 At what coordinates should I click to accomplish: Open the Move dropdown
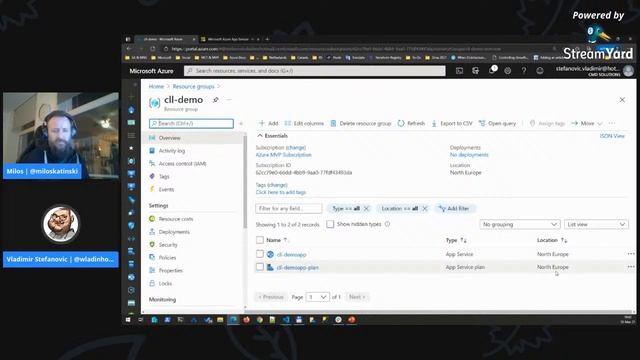click(587, 123)
